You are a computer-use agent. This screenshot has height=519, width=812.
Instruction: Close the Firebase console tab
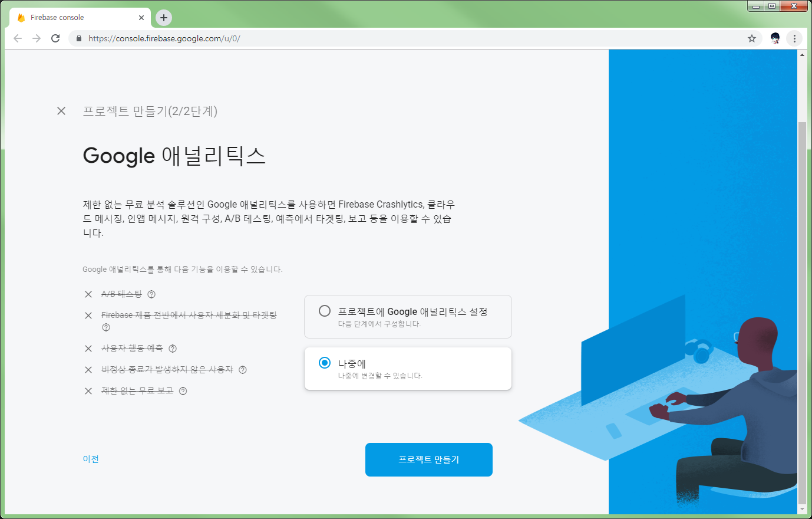pyautogui.click(x=141, y=18)
